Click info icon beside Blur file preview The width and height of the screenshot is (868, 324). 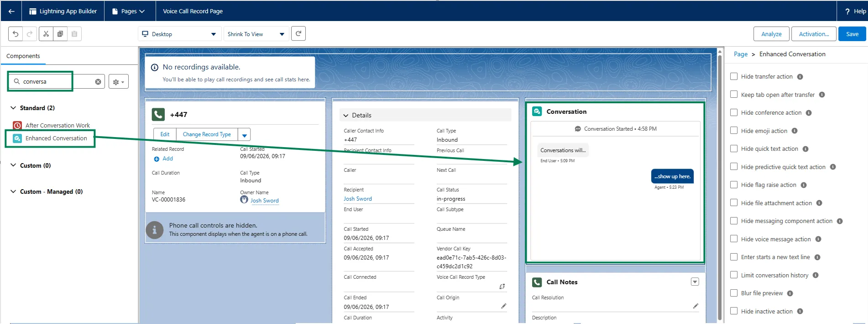coord(790,293)
